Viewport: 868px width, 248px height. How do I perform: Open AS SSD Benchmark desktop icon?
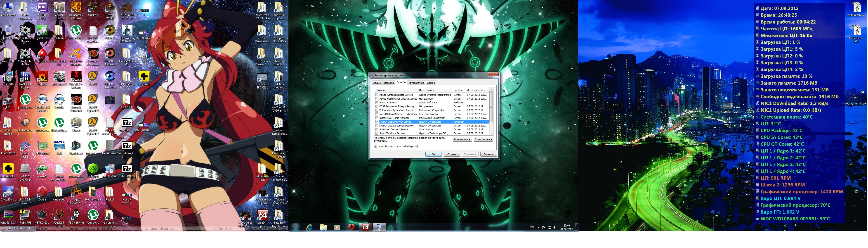(25, 172)
